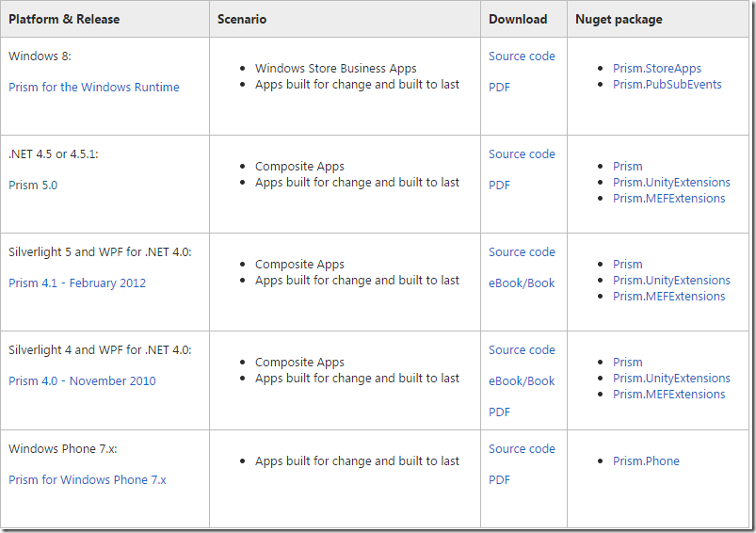Open Prism.MEFExtensions in the Silverlight 4 row

668,394
